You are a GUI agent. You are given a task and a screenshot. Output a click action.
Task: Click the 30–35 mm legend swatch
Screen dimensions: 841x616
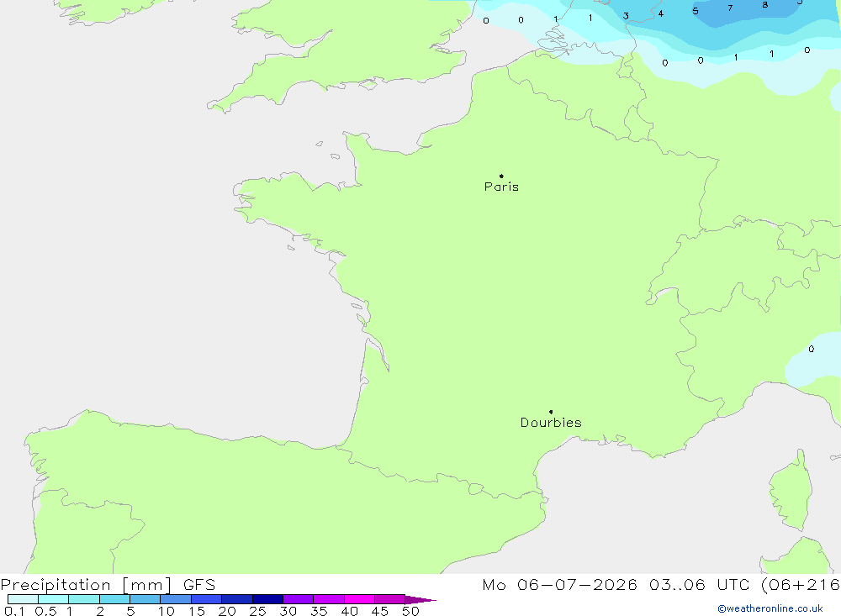[299, 599]
